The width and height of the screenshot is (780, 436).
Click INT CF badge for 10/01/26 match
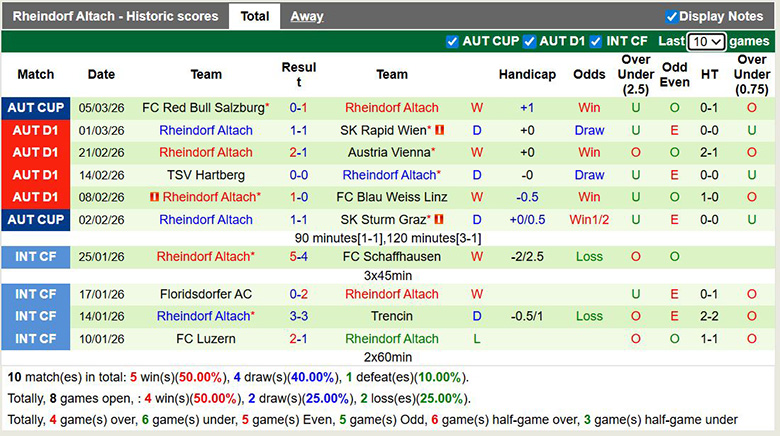click(x=36, y=339)
